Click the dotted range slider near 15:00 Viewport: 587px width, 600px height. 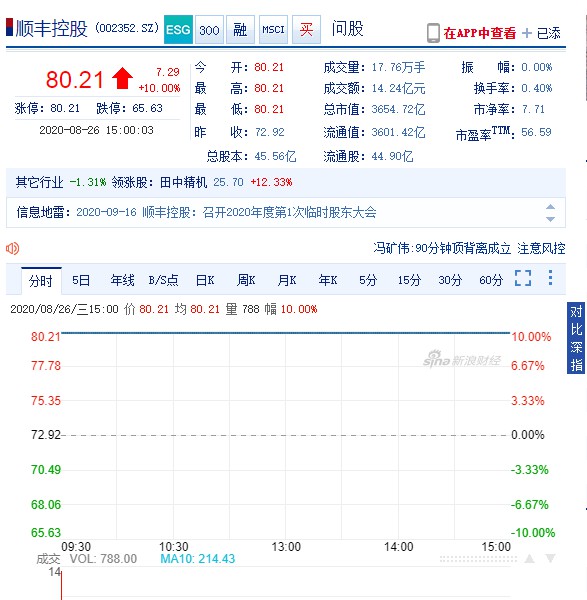coord(478,559)
